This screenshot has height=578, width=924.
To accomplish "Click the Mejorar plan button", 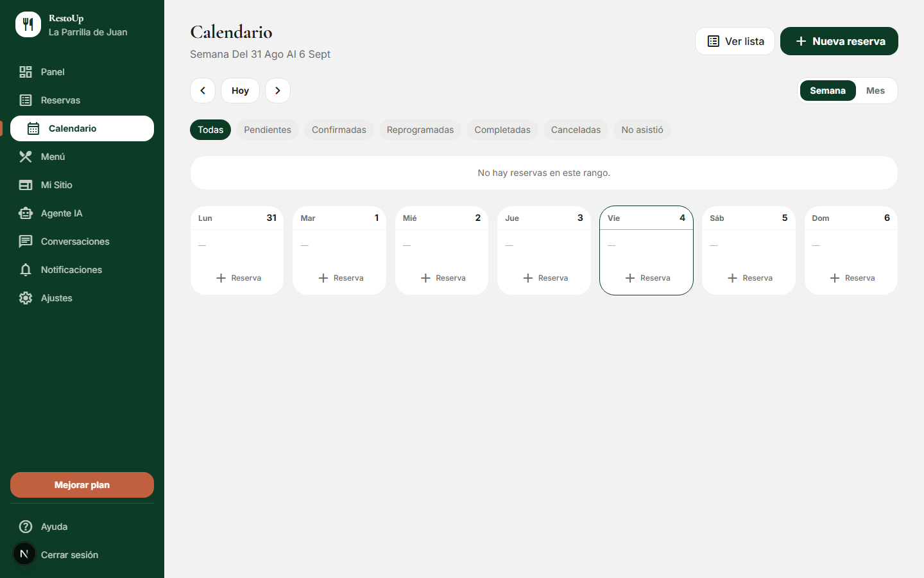I will (x=82, y=485).
